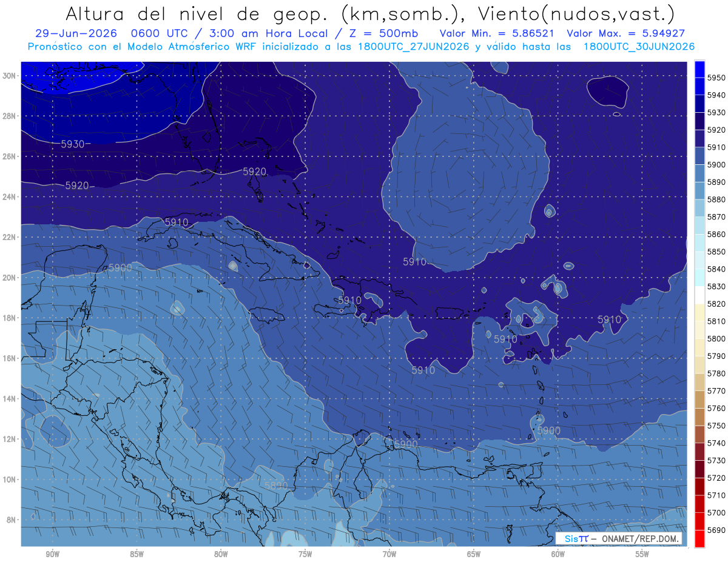Click the '80W' longitude axis label
The image size is (728, 562).
221,554
